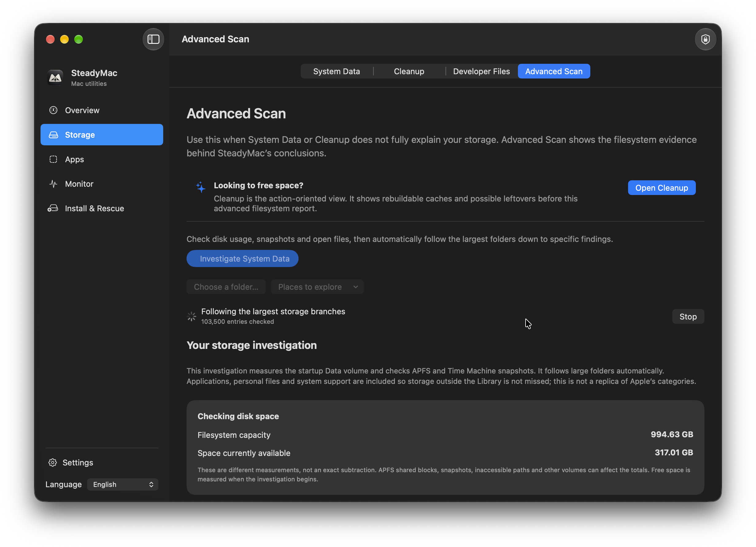
Task: Click the Storage drive icon in the sidebar
Action: (53, 135)
